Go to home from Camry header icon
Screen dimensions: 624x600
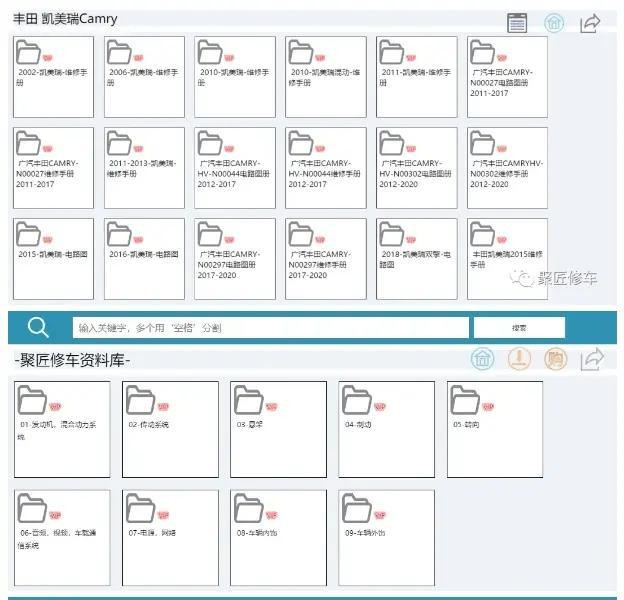554,22
